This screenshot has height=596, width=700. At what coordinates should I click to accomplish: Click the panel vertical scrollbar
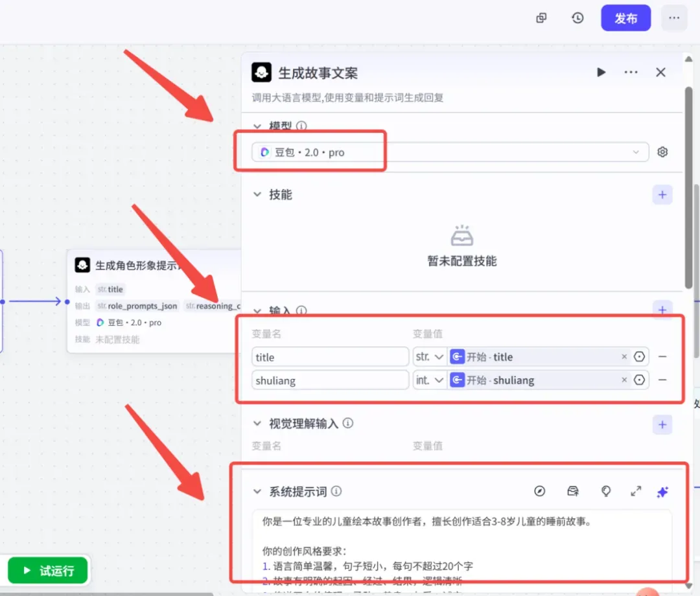click(x=689, y=187)
